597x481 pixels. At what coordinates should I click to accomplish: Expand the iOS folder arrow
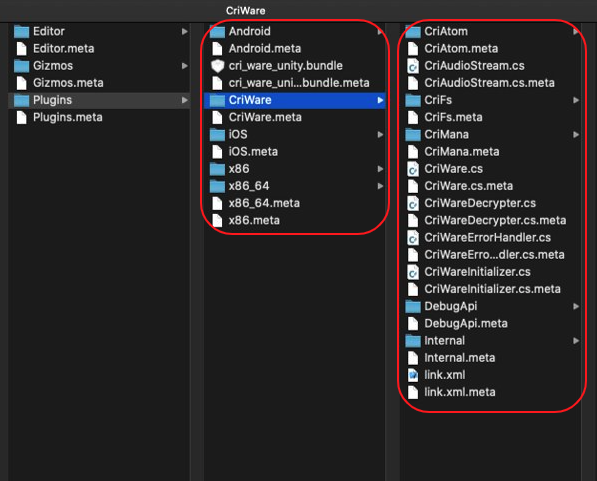380,134
